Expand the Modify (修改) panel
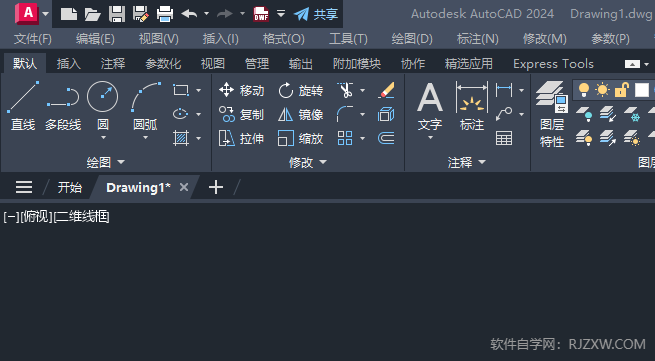This screenshot has width=655, height=361. (x=307, y=162)
